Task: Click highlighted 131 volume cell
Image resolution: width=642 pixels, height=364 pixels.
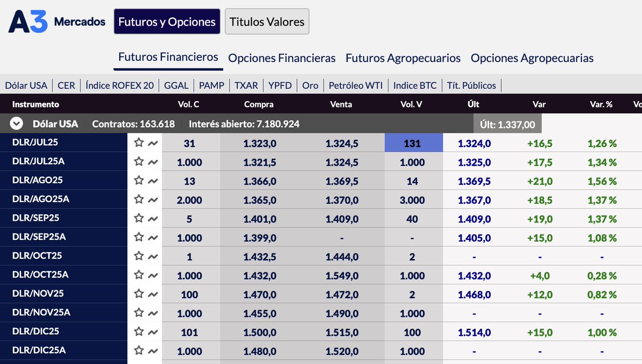Action: pos(414,143)
